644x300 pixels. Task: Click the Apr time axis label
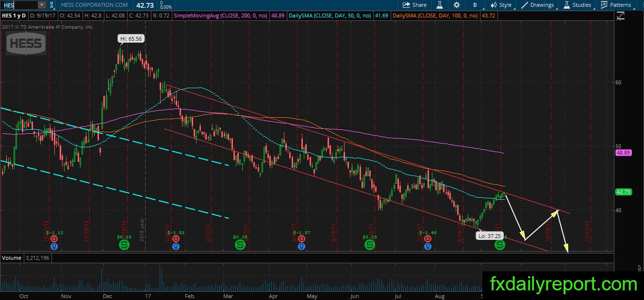[x=273, y=296]
